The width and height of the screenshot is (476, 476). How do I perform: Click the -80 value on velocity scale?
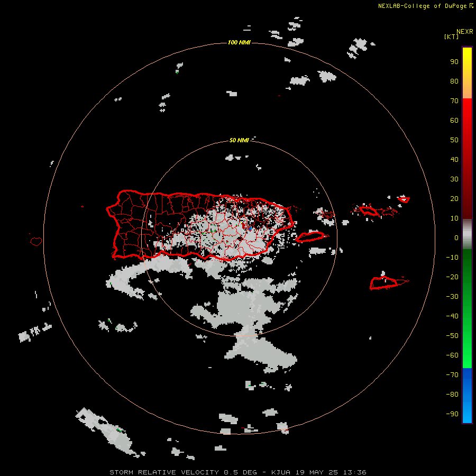click(x=452, y=395)
